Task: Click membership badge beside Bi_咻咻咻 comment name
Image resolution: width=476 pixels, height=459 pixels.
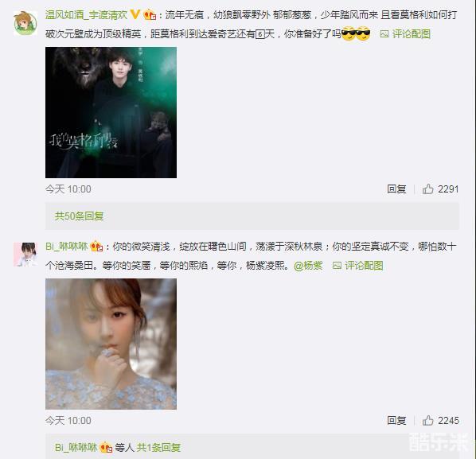Action: 97,246
